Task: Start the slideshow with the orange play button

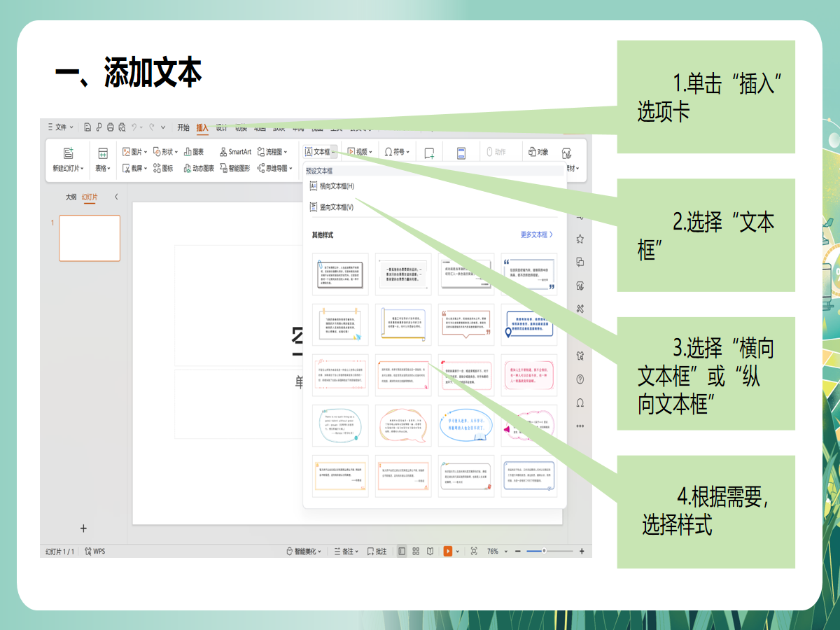Action: click(447, 552)
